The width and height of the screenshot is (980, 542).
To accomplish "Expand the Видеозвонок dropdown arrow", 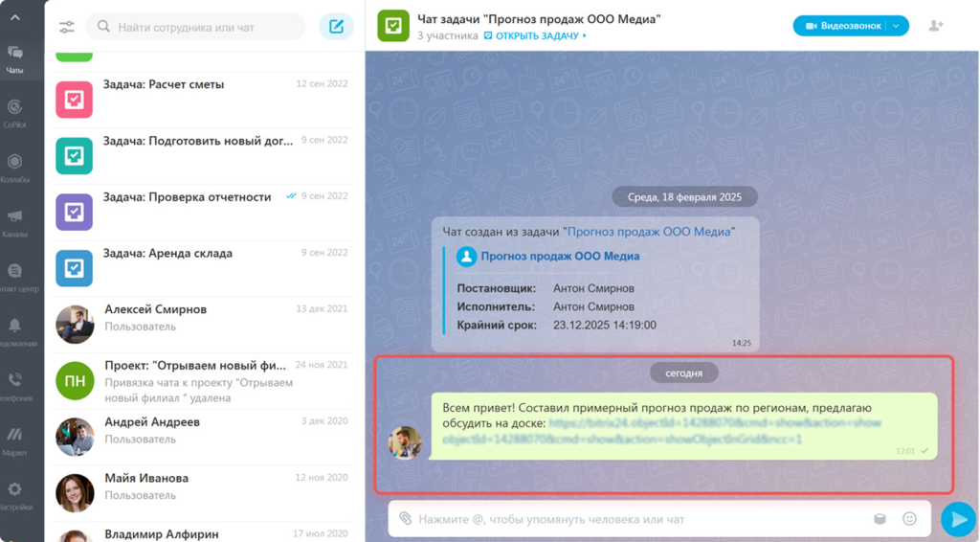I will [x=897, y=26].
